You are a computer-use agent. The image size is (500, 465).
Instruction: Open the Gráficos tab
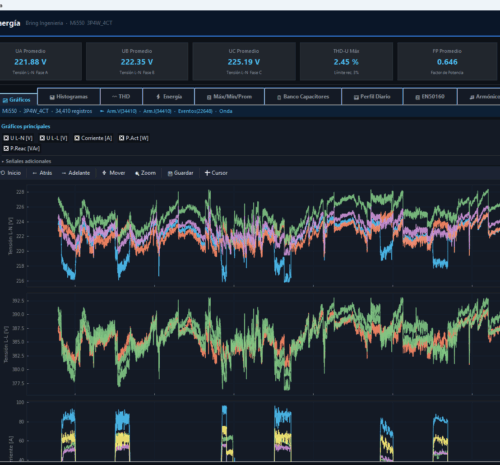point(18,100)
